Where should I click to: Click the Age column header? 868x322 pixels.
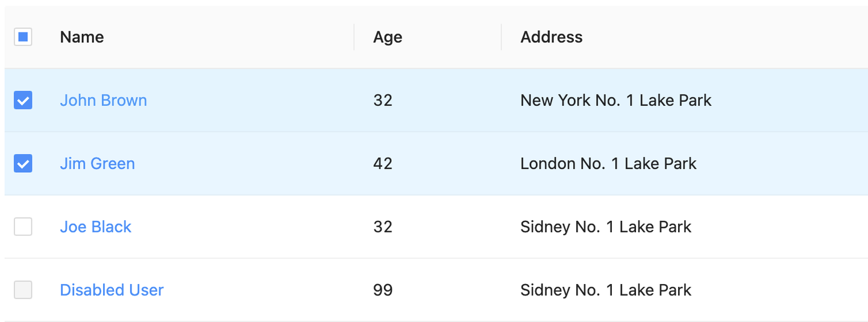(x=388, y=37)
